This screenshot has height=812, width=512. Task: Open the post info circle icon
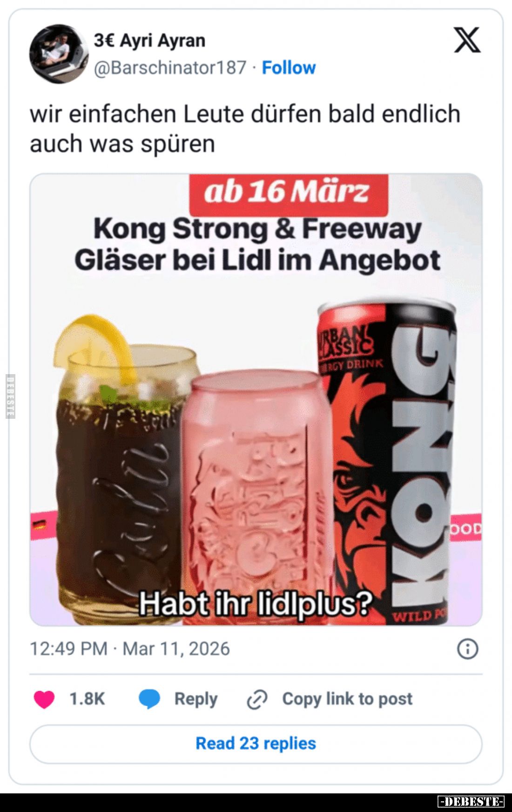tap(468, 649)
